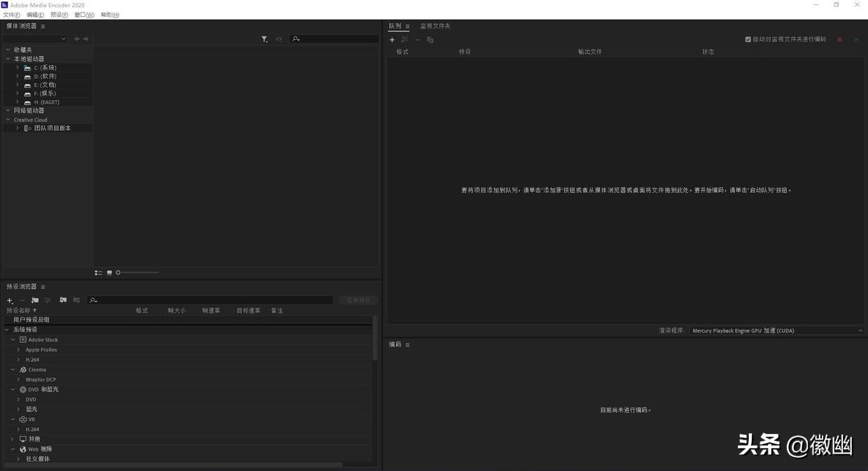Viewport: 868px width, 471px height.
Task: Switch to the 监视文件夹 tab
Action: pyautogui.click(x=435, y=26)
